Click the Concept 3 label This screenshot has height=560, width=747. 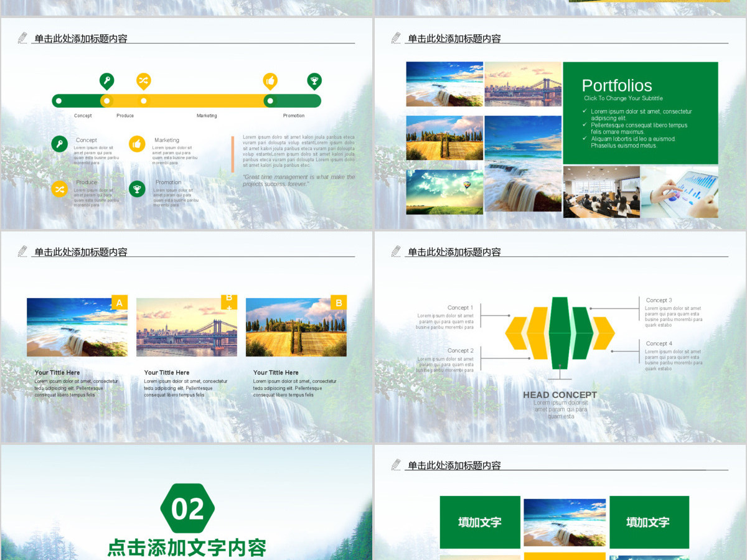pos(659,300)
